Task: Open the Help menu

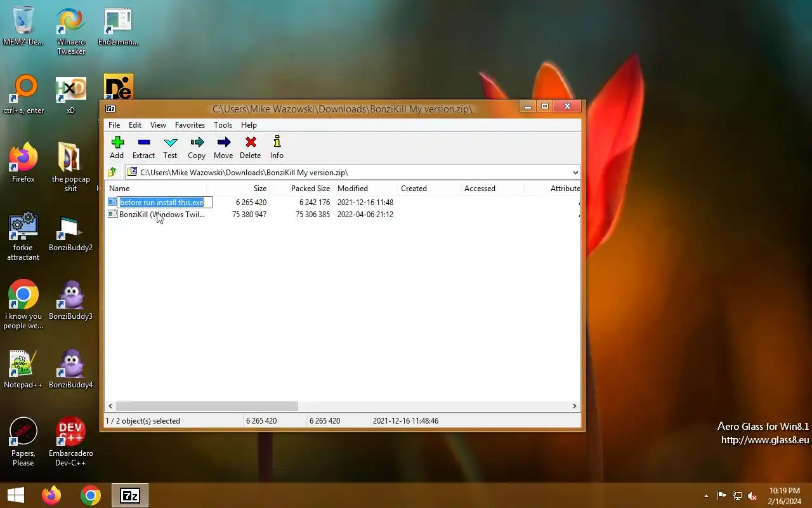Action: (x=249, y=125)
